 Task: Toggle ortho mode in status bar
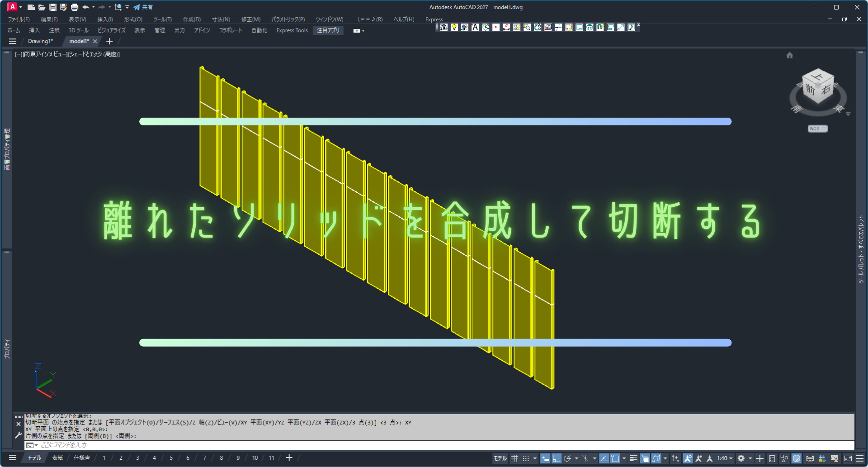click(557, 458)
